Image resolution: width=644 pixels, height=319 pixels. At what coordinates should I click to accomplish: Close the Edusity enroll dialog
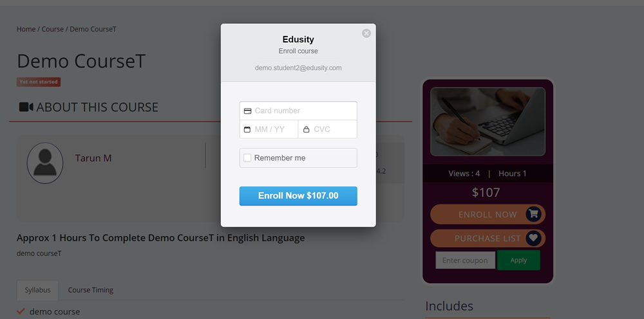[x=366, y=33]
